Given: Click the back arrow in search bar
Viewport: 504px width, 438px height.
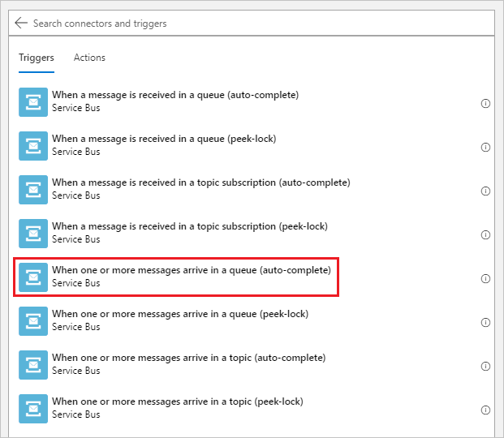Looking at the screenshot, I should 21,24.
